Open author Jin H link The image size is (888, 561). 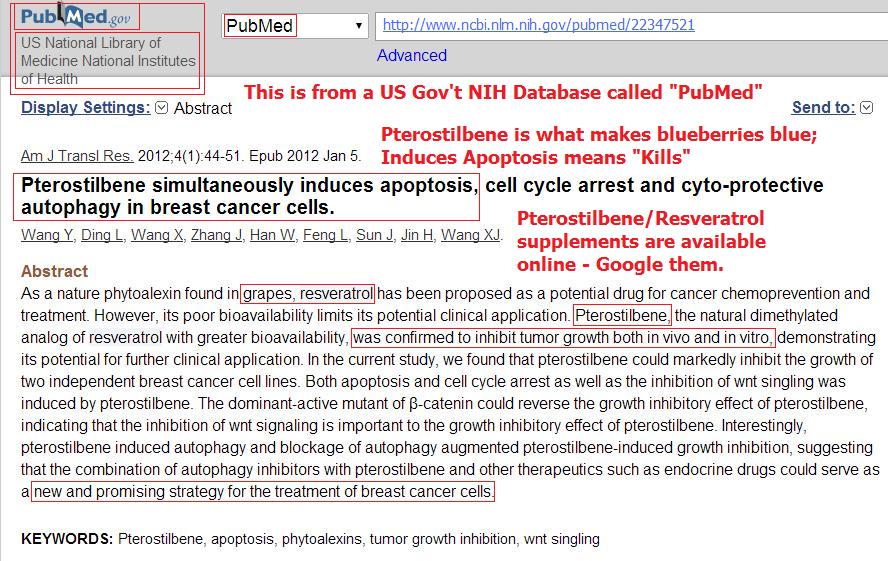[x=417, y=235]
